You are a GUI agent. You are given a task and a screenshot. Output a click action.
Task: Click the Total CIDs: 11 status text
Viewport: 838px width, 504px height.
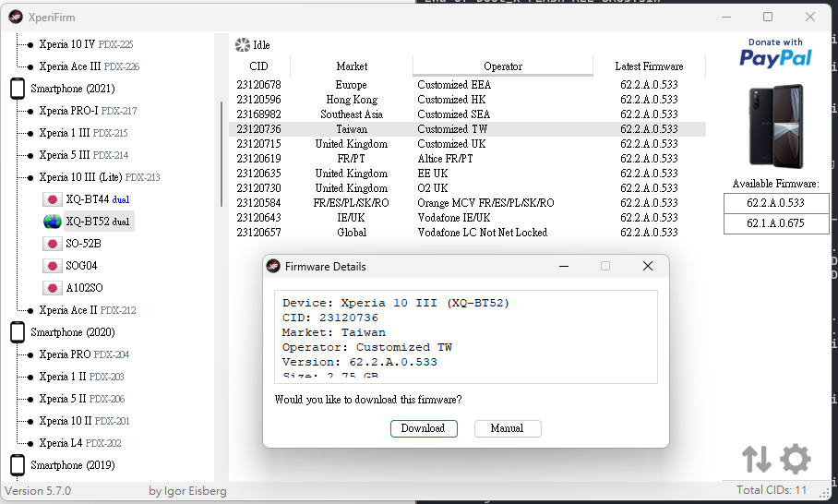tap(772, 490)
